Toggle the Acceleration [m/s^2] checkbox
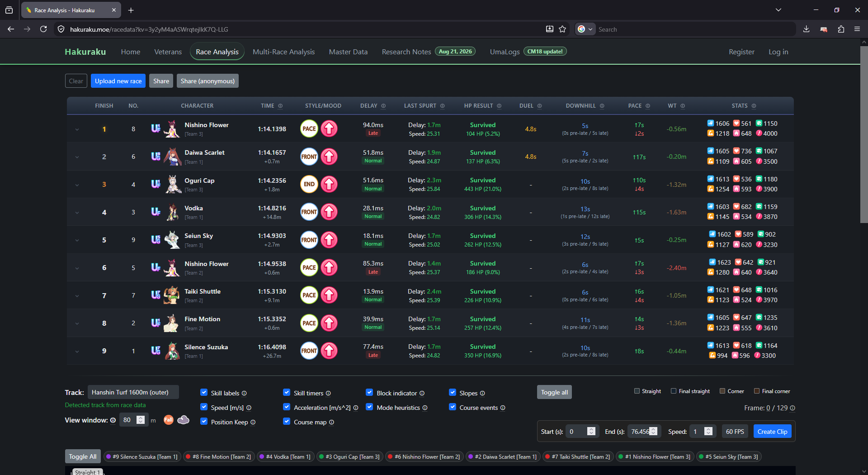 click(x=287, y=407)
